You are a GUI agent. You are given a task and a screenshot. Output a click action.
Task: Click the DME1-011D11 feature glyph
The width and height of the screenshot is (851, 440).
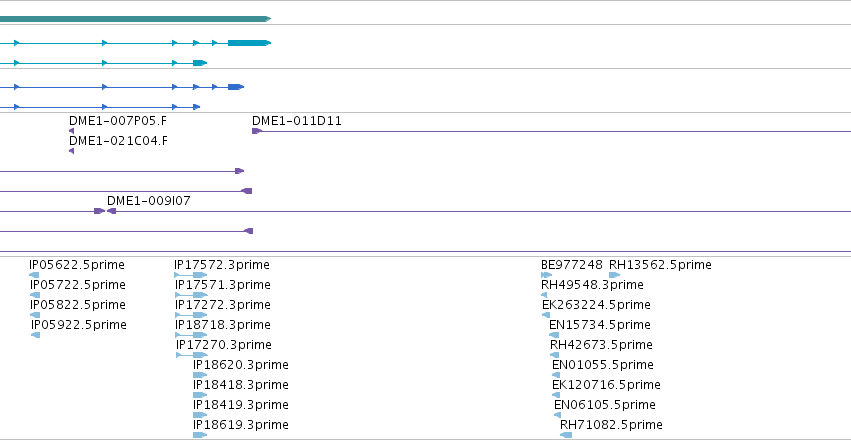[x=257, y=131]
